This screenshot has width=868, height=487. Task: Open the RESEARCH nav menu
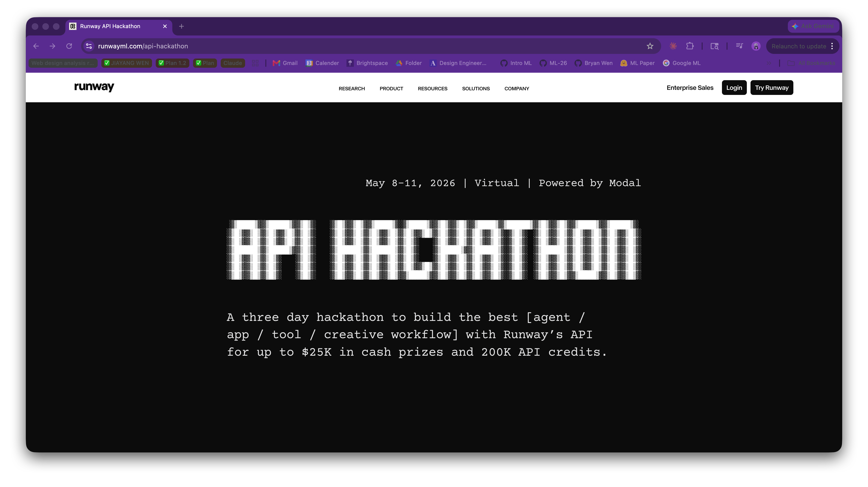pos(352,89)
